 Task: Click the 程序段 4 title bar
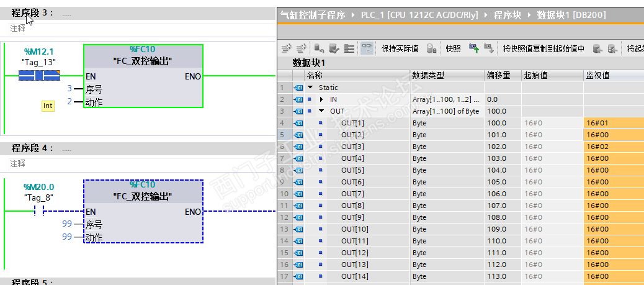pyautogui.click(x=138, y=148)
